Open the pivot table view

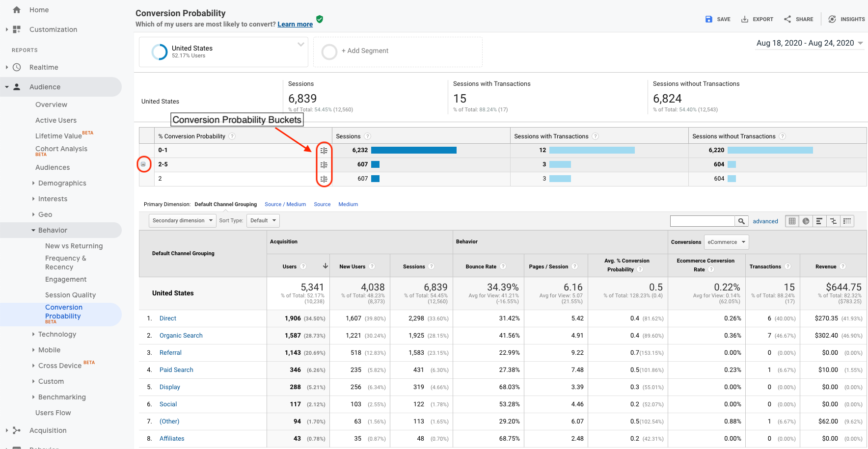(847, 221)
